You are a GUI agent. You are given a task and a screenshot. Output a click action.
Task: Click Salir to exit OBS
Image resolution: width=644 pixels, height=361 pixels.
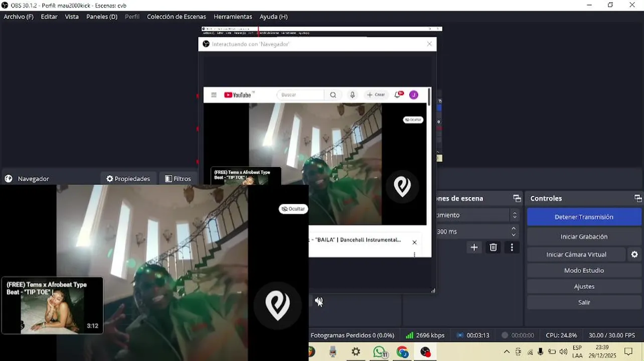tap(584, 303)
